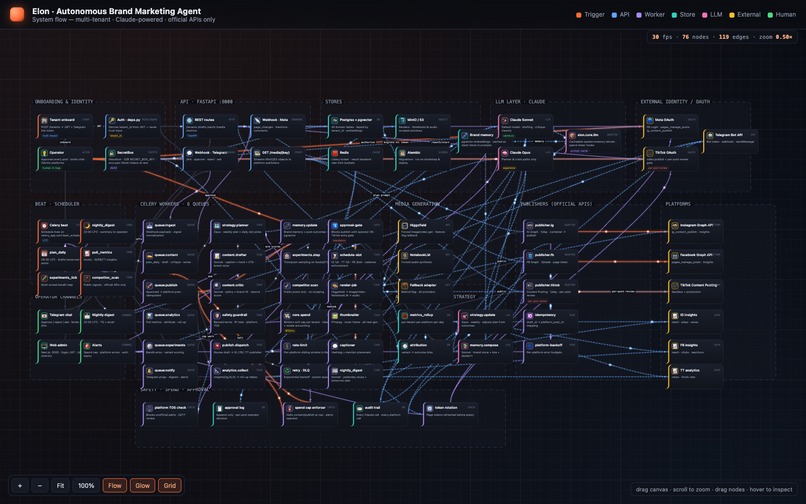Click the 'ONBOARDING & IDENTITY' group heading
This screenshot has width=806, height=504.
[x=64, y=102]
